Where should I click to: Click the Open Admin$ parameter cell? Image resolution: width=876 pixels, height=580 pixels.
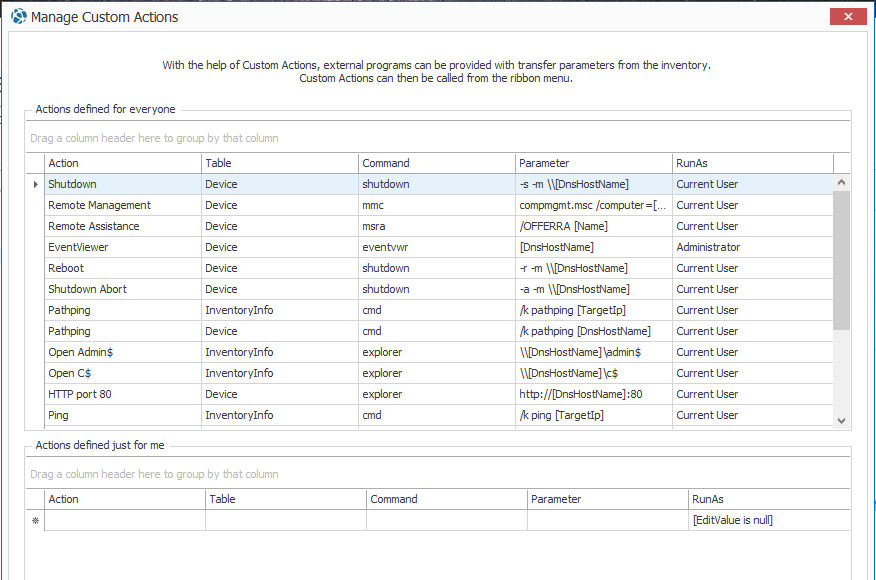(580, 352)
